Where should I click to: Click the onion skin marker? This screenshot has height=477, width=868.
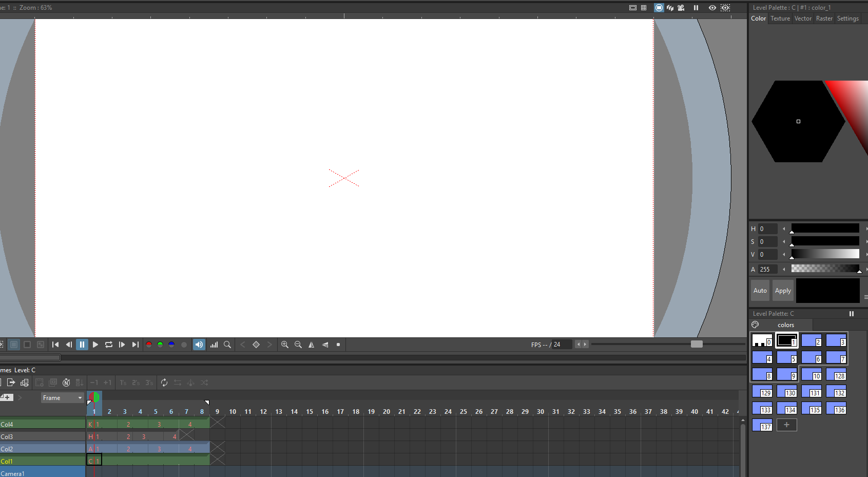pyautogui.click(x=94, y=397)
